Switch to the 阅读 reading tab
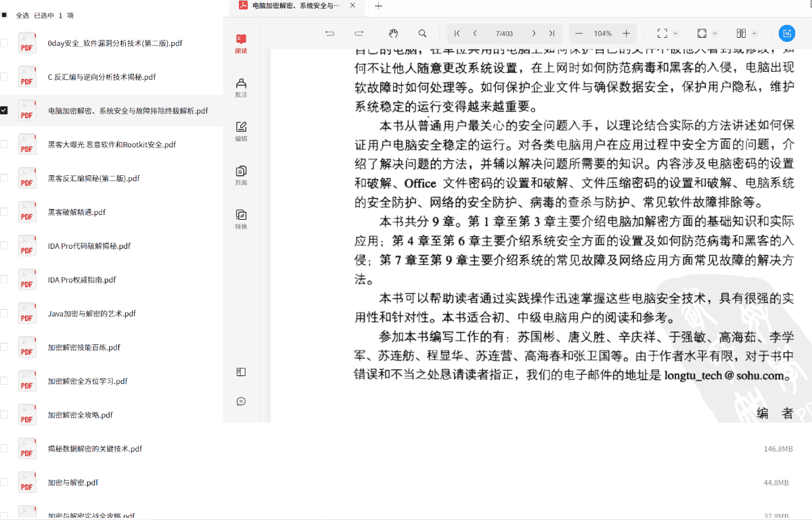 pos(241,43)
